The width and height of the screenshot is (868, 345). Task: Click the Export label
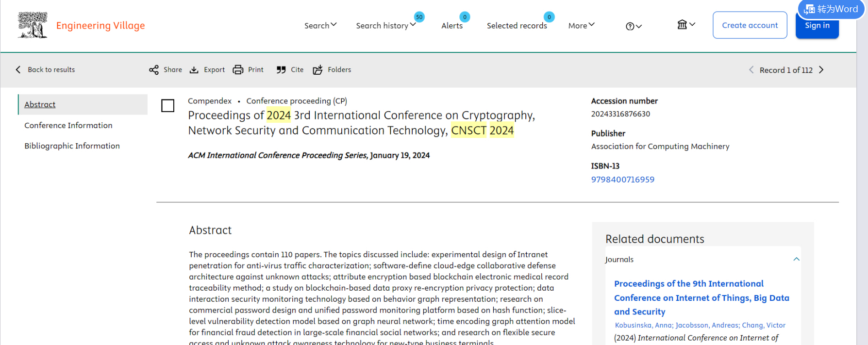214,70
